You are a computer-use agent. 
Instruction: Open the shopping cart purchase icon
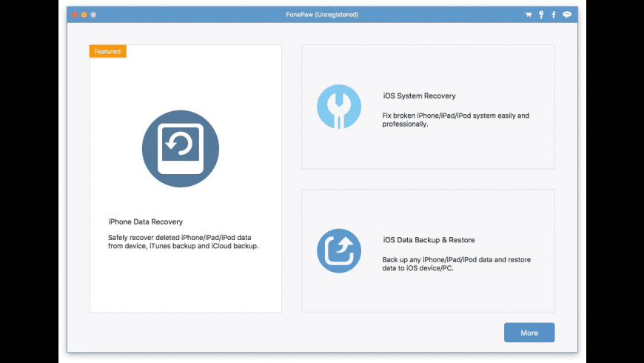[x=529, y=15]
